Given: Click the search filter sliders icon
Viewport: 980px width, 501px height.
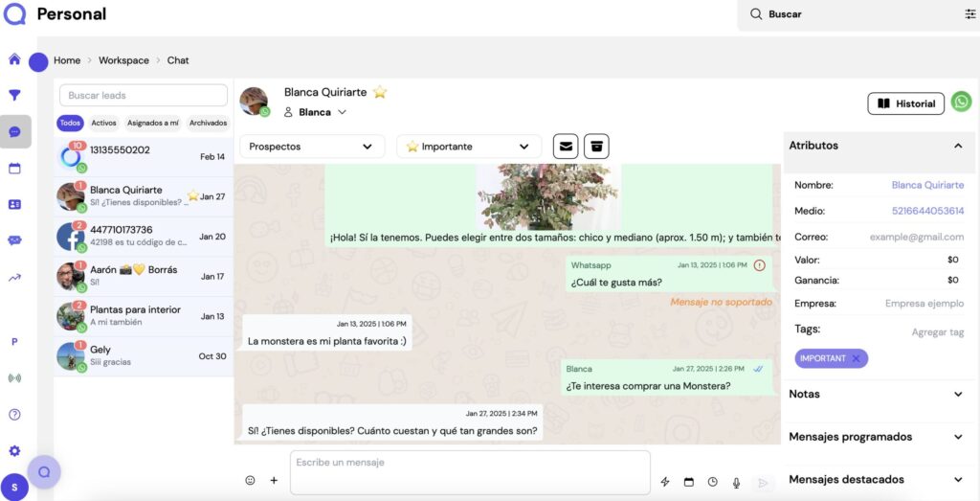Looking at the screenshot, I should tap(970, 13).
